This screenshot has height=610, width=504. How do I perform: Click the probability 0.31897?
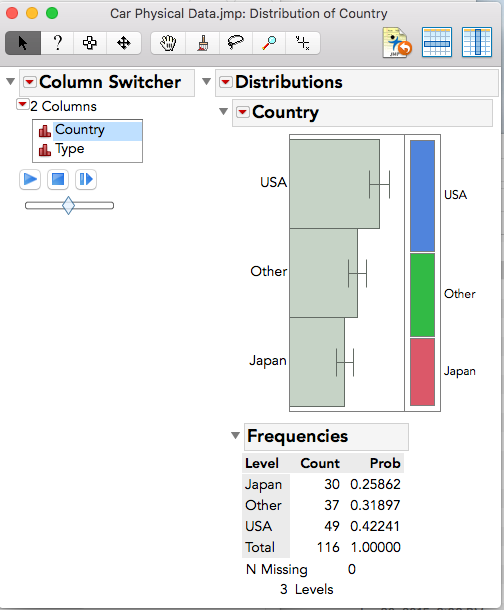coord(375,505)
